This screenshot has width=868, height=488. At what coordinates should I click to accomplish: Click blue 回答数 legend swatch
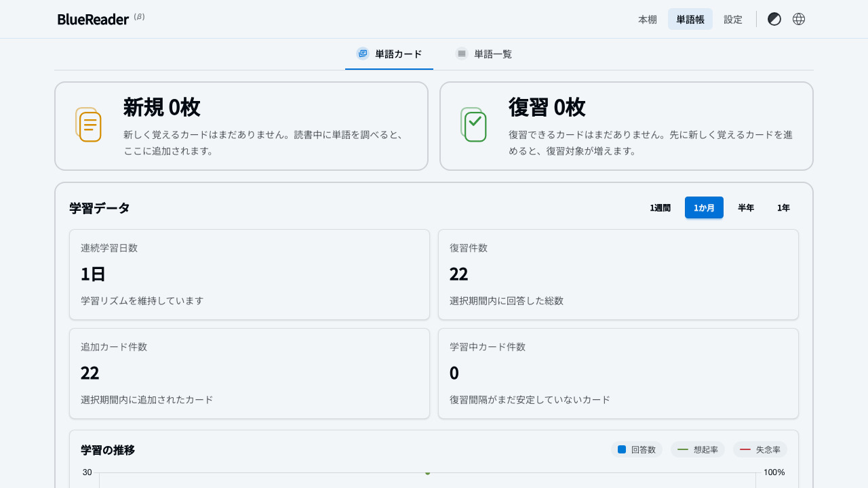pos(622,449)
